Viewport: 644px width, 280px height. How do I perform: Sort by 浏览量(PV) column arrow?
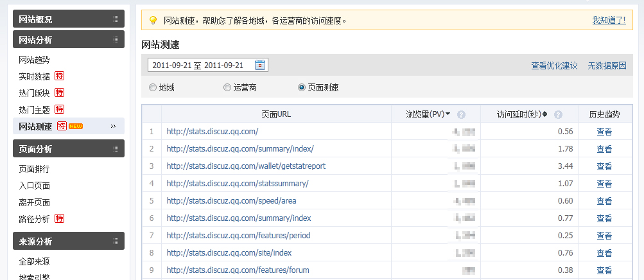[x=448, y=114]
